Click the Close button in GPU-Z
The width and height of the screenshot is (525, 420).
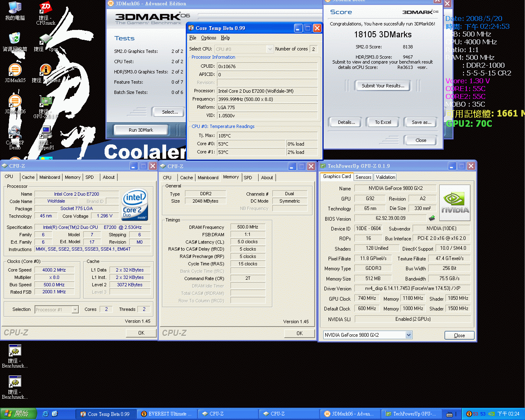(459, 335)
